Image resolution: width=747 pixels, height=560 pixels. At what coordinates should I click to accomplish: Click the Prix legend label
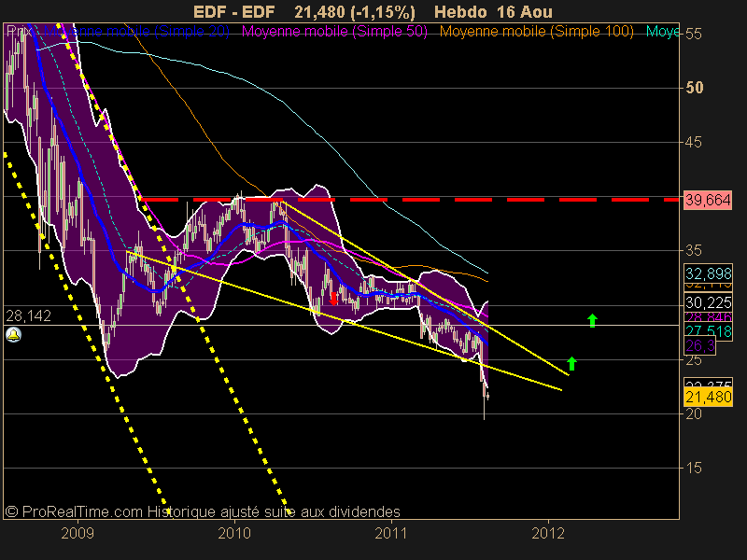[19, 32]
